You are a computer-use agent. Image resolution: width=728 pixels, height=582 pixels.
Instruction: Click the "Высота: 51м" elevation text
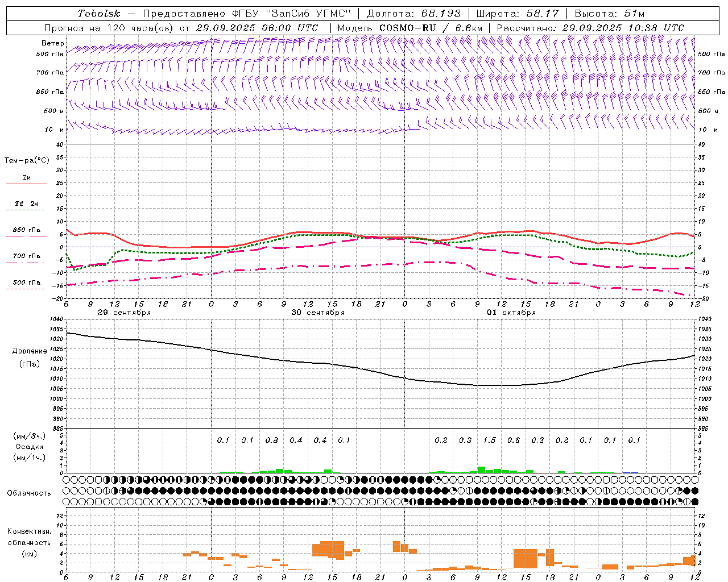[609, 14]
